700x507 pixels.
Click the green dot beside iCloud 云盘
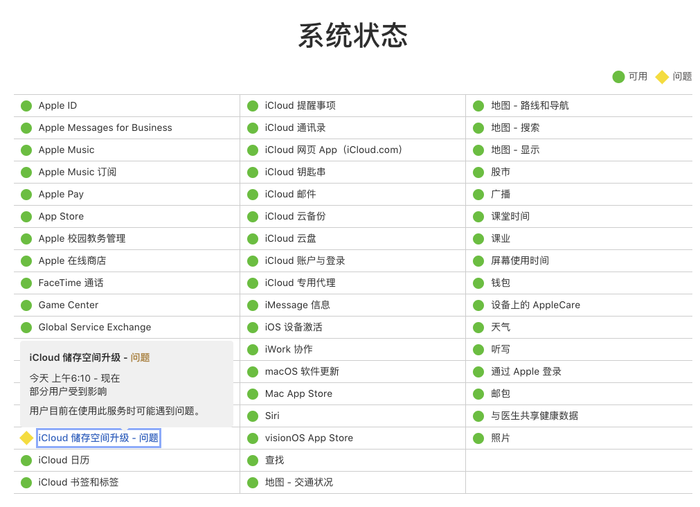253,239
